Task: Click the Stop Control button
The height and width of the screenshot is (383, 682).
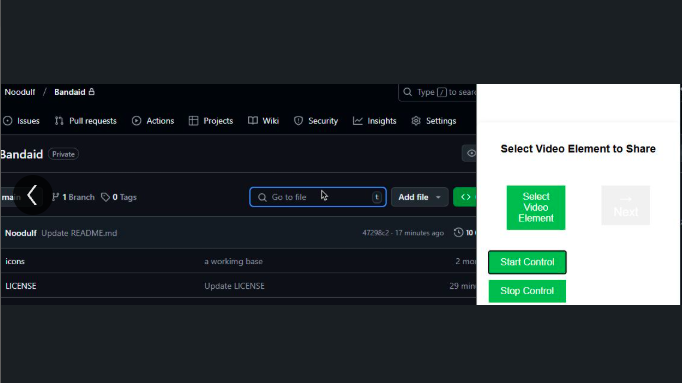Action: point(527,291)
